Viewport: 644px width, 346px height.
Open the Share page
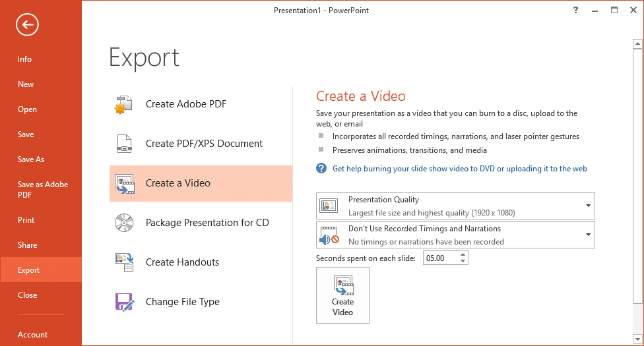tap(27, 245)
